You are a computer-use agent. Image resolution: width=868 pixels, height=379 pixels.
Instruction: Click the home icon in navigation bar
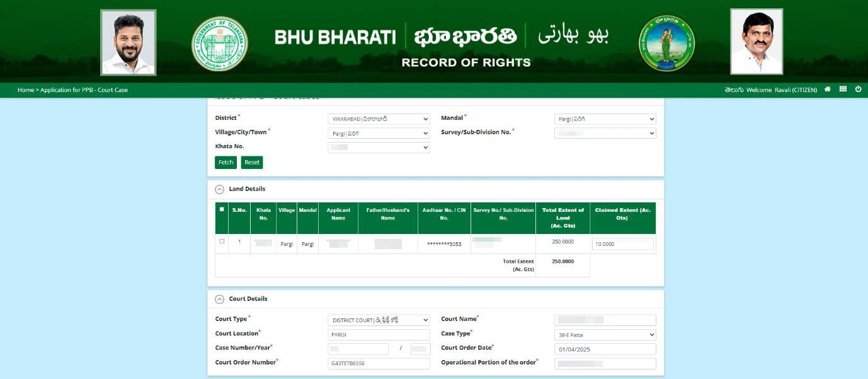(828, 90)
